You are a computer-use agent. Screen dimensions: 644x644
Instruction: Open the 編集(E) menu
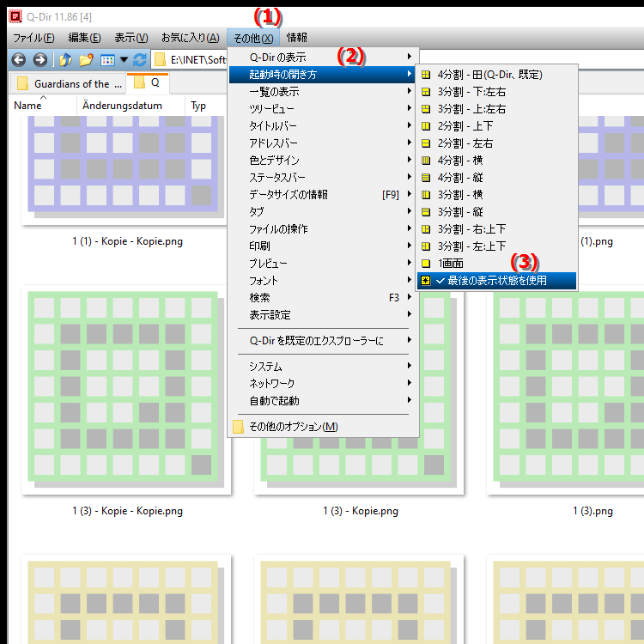pyautogui.click(x=85, y=38)
